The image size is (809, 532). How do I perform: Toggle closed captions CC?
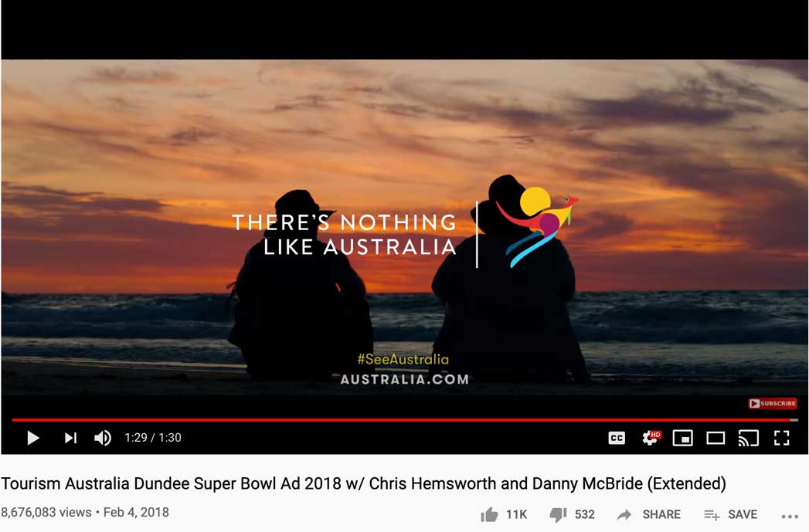click(617, 438)
